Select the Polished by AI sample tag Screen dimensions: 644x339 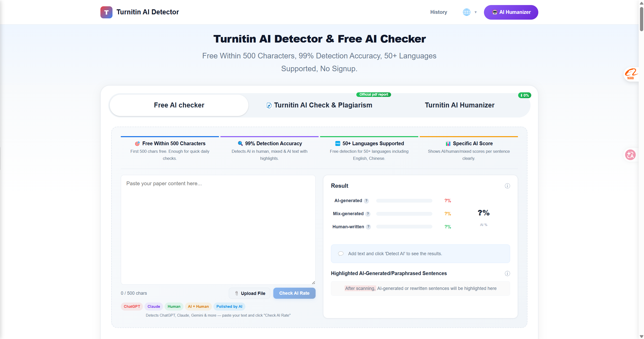pyautogui.click(x=229, y=307)
